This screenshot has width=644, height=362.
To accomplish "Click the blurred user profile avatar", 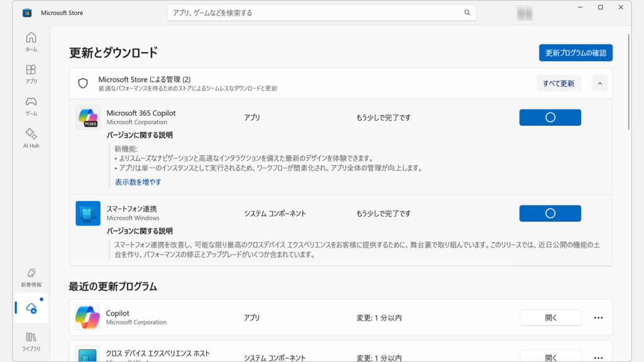I will click(525, 13).
